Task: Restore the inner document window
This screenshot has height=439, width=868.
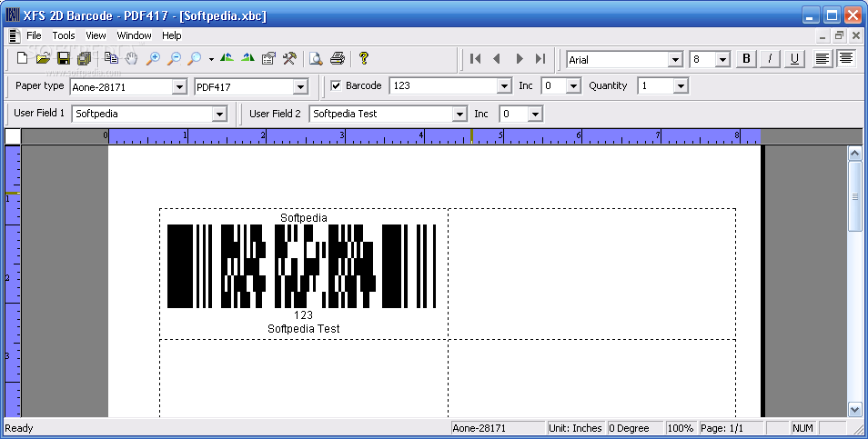Action: point(839,36)
